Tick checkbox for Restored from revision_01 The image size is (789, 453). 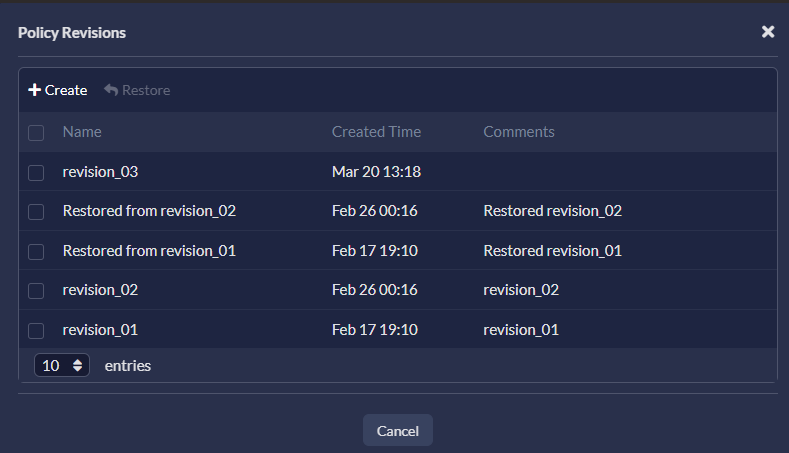point(36,252)
